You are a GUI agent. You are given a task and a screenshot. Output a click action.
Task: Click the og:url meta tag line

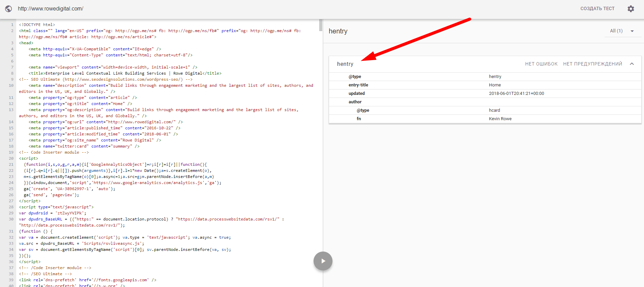[105, 122]
